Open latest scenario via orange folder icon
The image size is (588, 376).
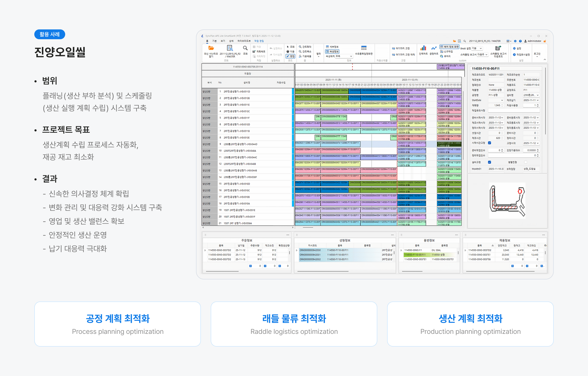tap(211, 48)
